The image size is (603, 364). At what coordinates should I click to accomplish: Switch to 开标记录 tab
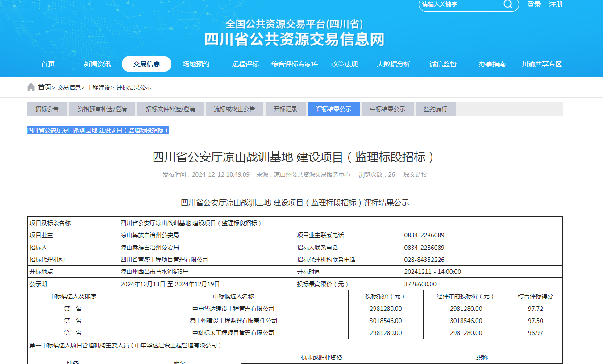click(285, 109)
